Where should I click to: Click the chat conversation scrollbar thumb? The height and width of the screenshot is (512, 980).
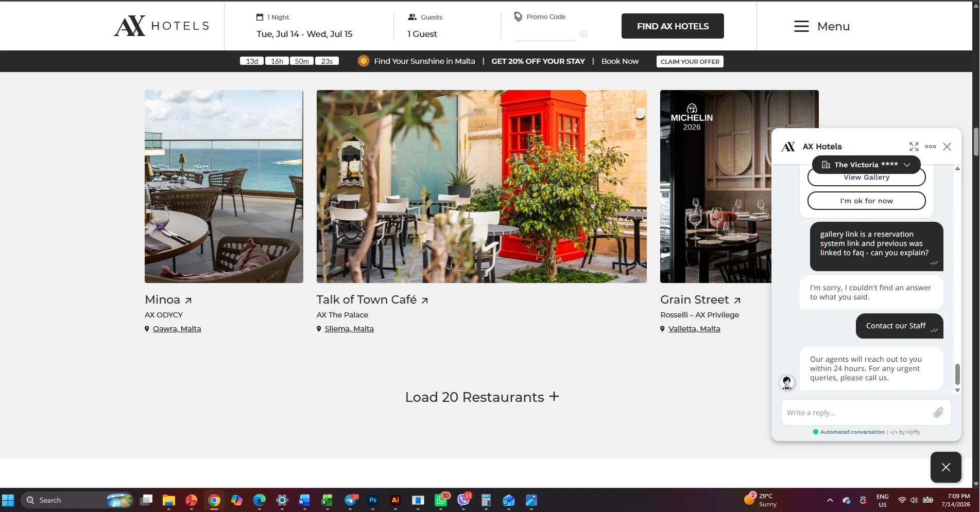[957, 374]
